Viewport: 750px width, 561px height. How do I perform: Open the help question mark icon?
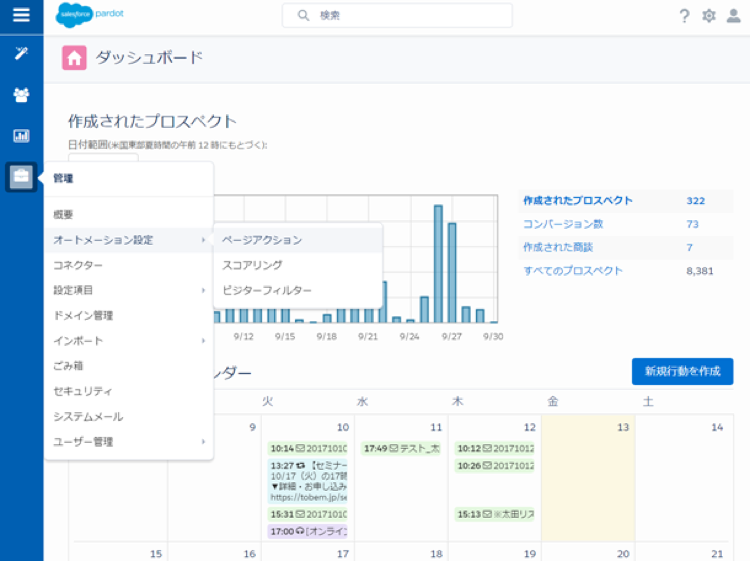[x=684, y=16]
